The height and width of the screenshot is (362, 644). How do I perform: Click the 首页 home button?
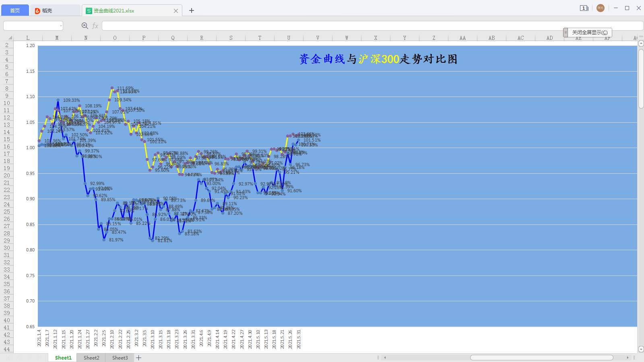pyautogui.click(x=15, y=10)
